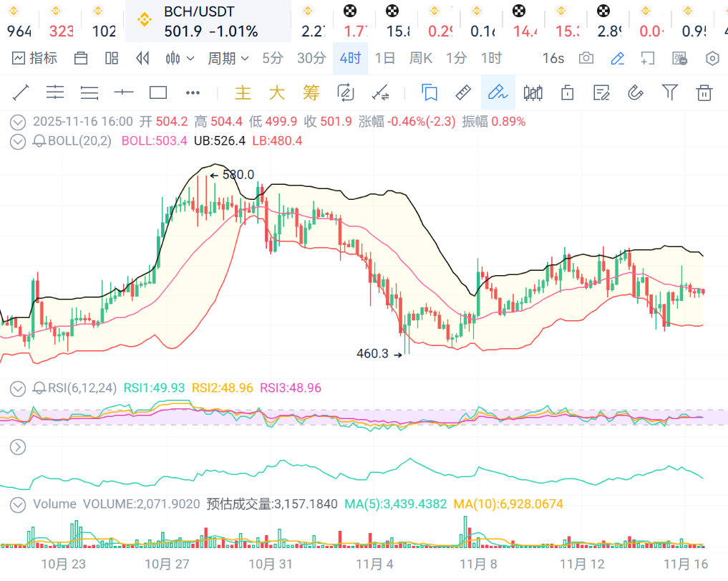
Task: Toggle the 筹 chip distribution indicator
Action: coord(311,92)
